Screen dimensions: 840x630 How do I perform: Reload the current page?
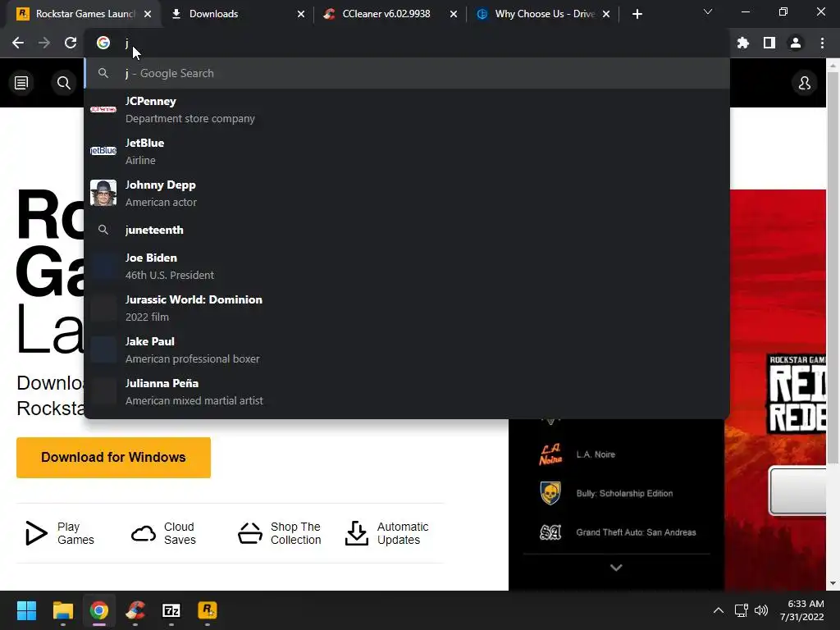coord(71,43)
